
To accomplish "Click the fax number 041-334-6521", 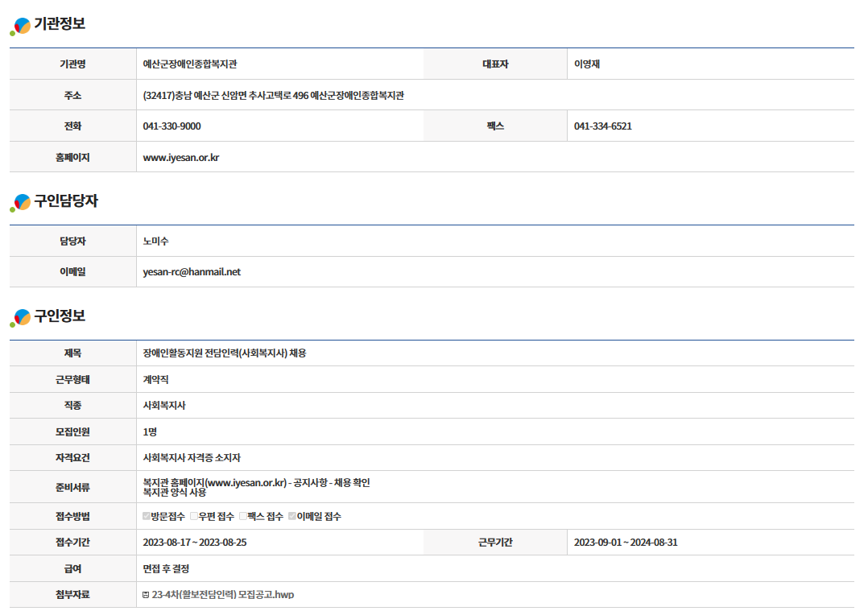I will click(602, 126).
